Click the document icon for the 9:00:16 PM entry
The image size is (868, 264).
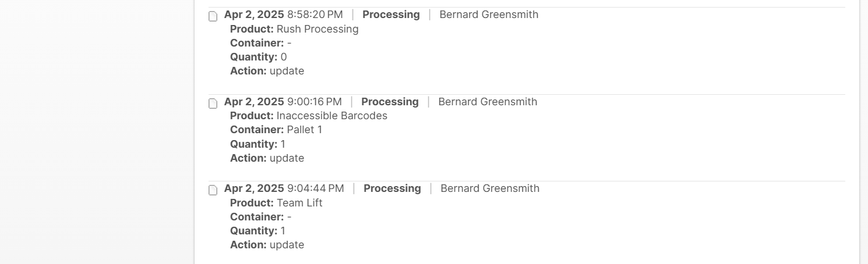coord(213,104)
